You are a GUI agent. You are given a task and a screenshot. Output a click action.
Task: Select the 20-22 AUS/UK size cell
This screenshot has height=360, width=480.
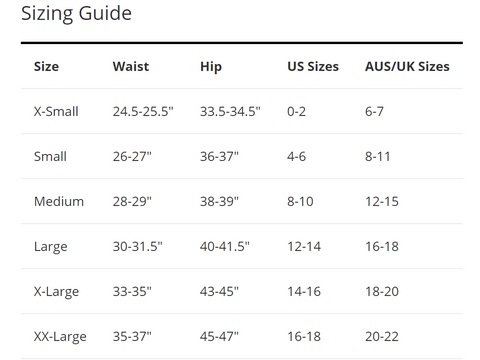pyautogui.click(x=382, y=336)
